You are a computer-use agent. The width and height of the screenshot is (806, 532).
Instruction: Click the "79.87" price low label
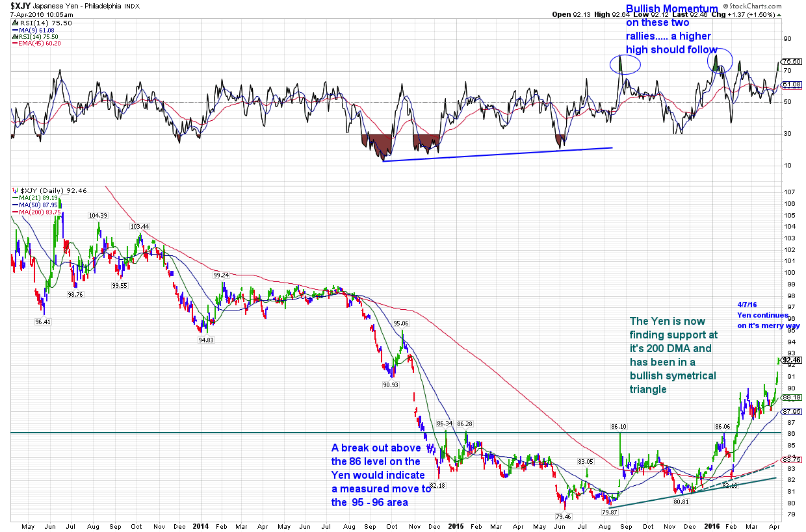[608, 512]
